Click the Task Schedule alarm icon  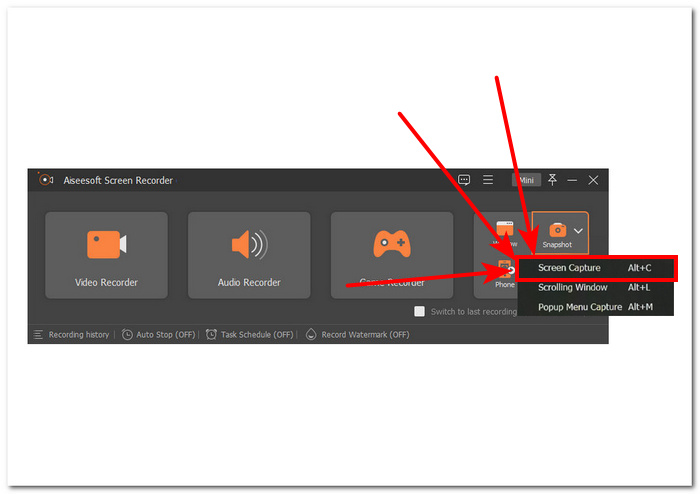pyautogui.click(x=211, y=335)
